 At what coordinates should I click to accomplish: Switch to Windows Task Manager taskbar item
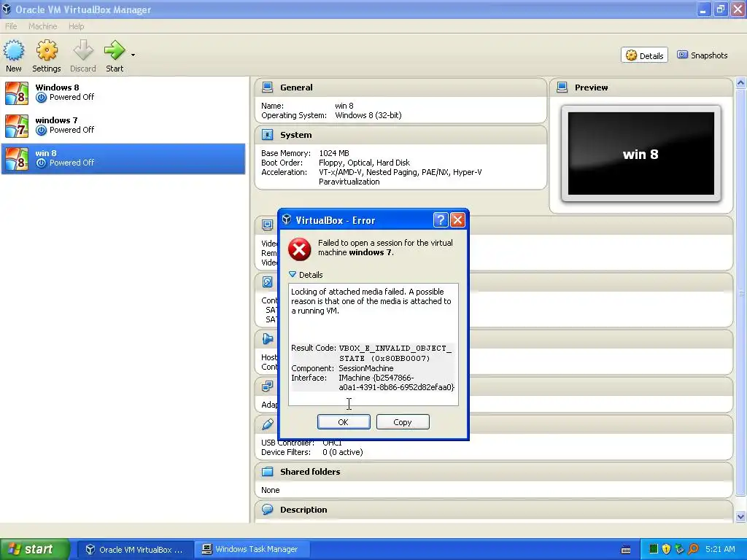[x=253, y=550]
